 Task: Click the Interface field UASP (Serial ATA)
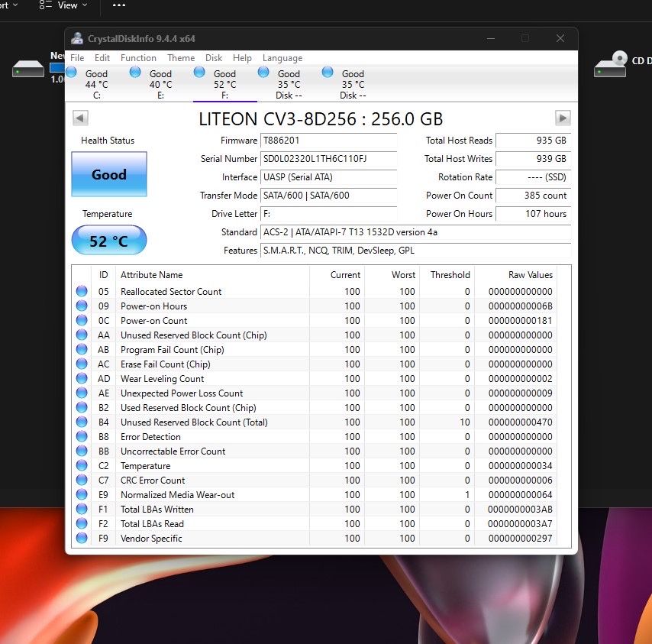[328, 176]
